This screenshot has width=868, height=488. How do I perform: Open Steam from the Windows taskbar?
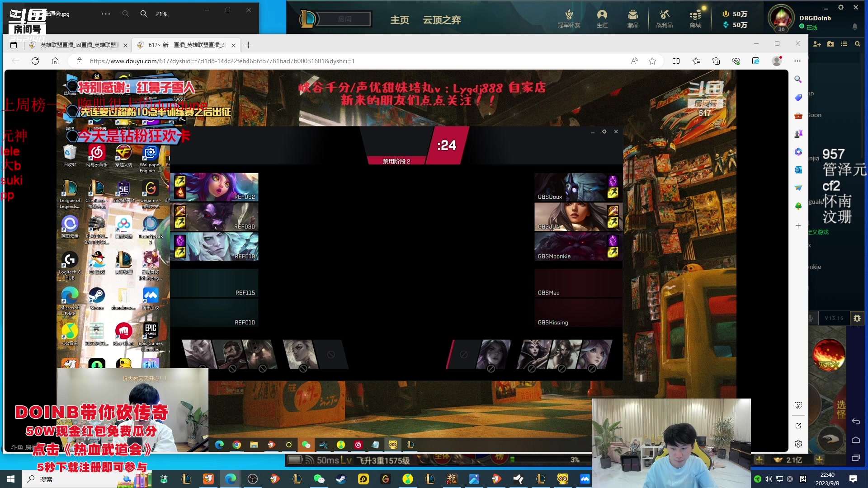point(341,479)
